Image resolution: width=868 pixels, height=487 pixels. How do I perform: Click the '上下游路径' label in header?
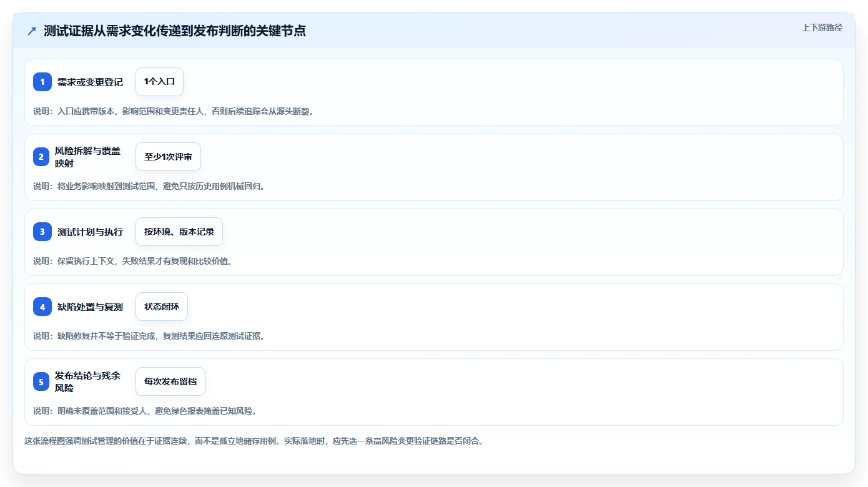[x=822, y=27]
